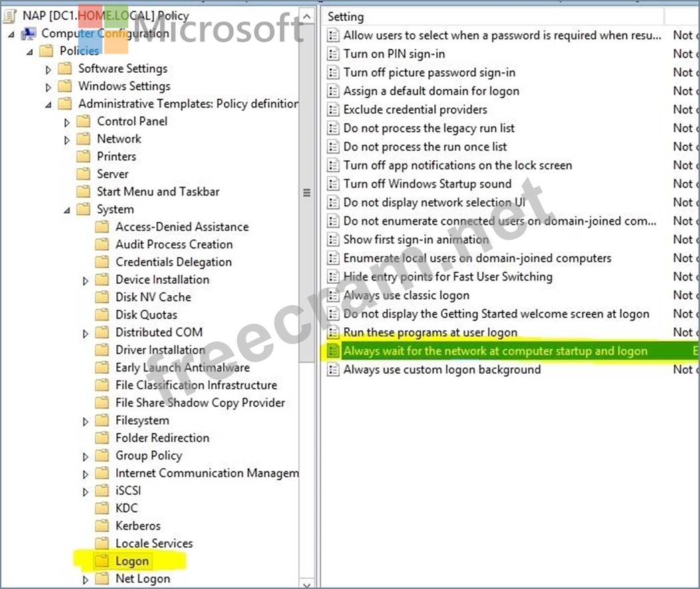Image resolution: width=700 pixels, height=589 pixels.
Task: Select Allow users to select when a password is required
Action: pos(502,35)
